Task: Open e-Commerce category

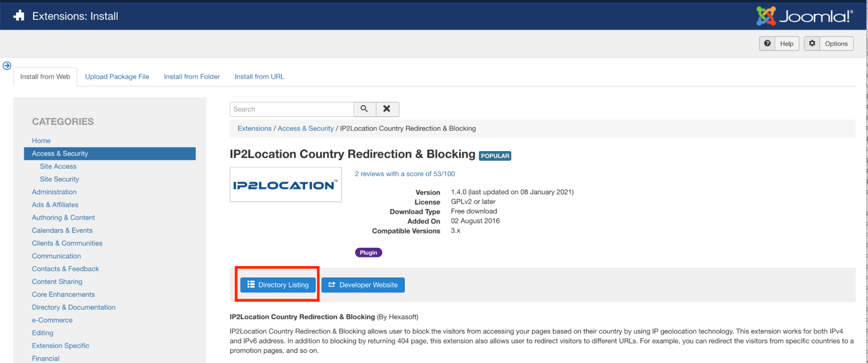Action: click(52, 320)
